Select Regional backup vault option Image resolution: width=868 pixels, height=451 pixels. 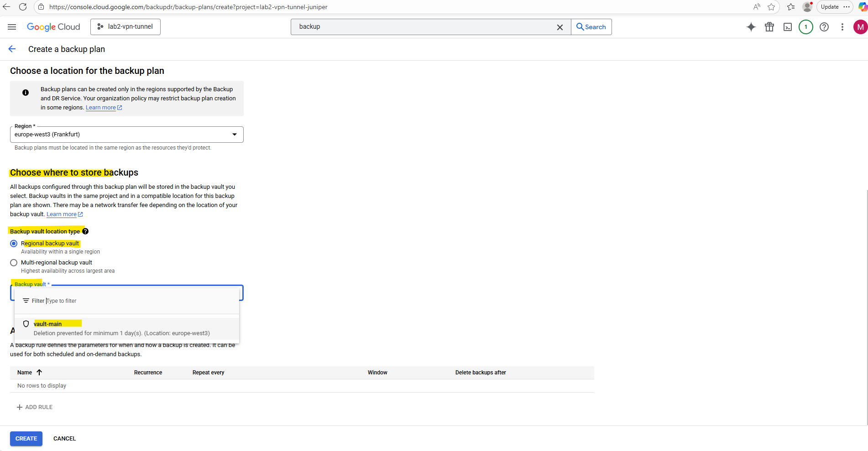(x=14, y=244)
